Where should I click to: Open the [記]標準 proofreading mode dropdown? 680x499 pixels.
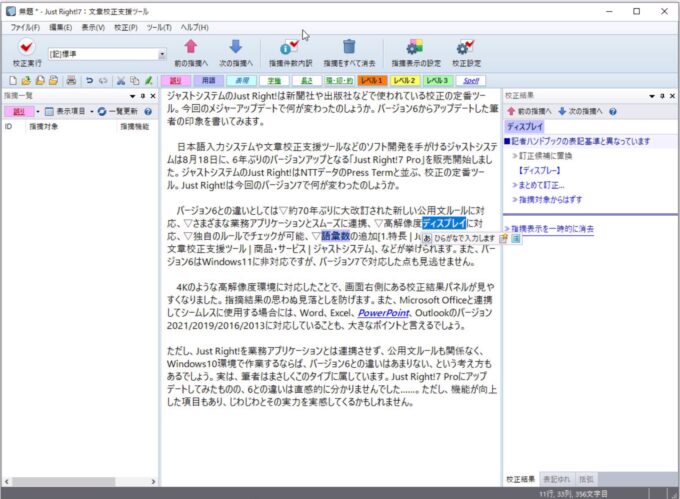point(162,54)
